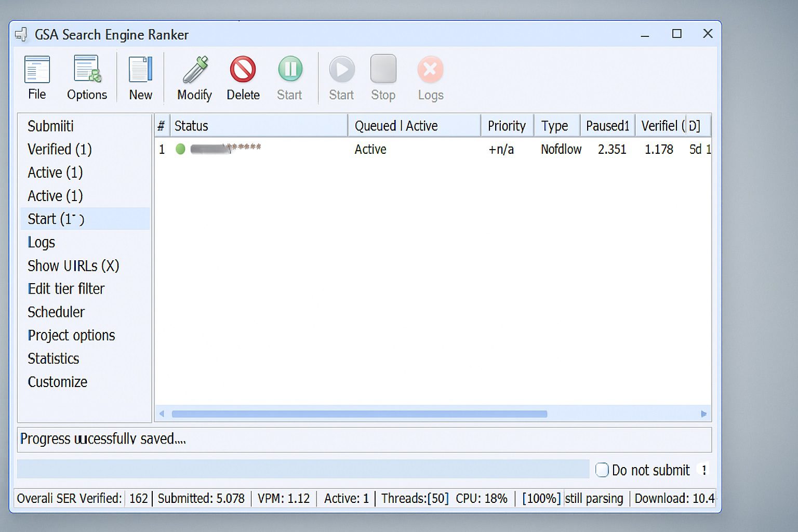Open the File toolbar icon
798x532 pixels.
point(37,70)
